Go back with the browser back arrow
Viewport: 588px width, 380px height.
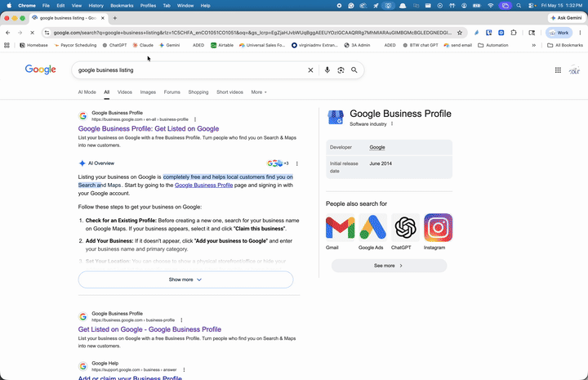point(8,33)
